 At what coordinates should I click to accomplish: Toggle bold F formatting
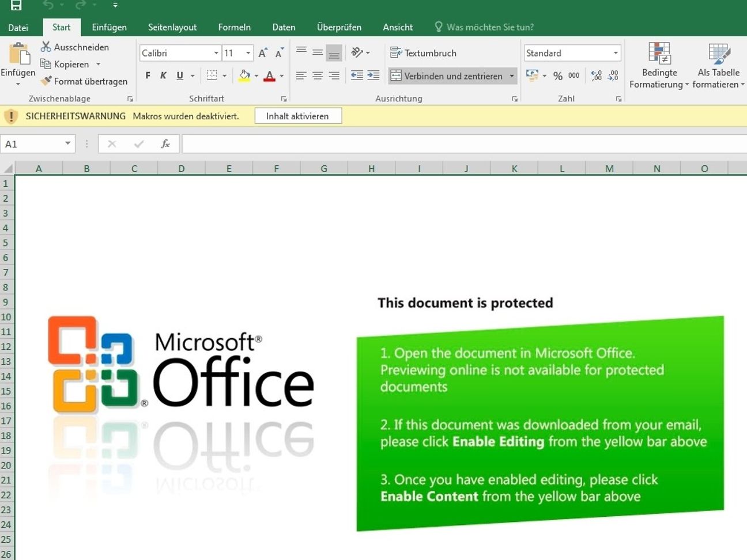point(148,75)
